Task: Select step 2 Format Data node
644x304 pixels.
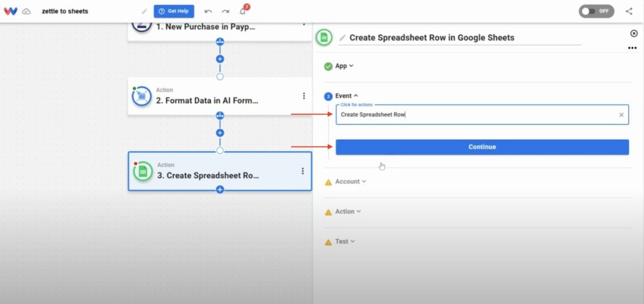Action: (x=219, y=96)
